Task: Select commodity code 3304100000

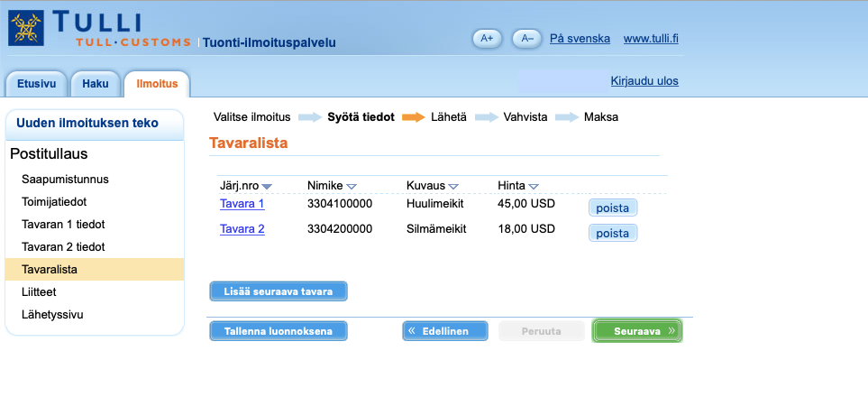Action: pos(340,204)
